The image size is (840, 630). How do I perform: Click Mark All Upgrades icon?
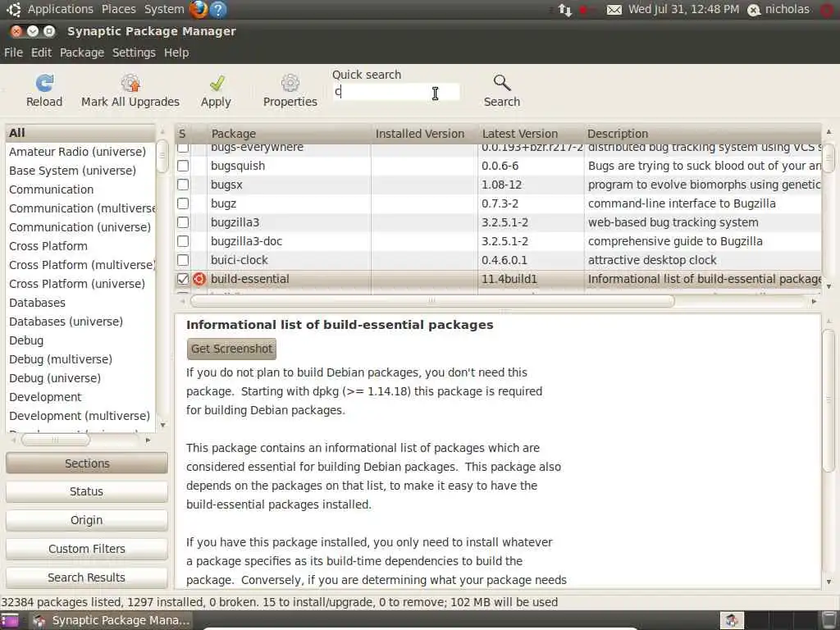tap(130, 83)
